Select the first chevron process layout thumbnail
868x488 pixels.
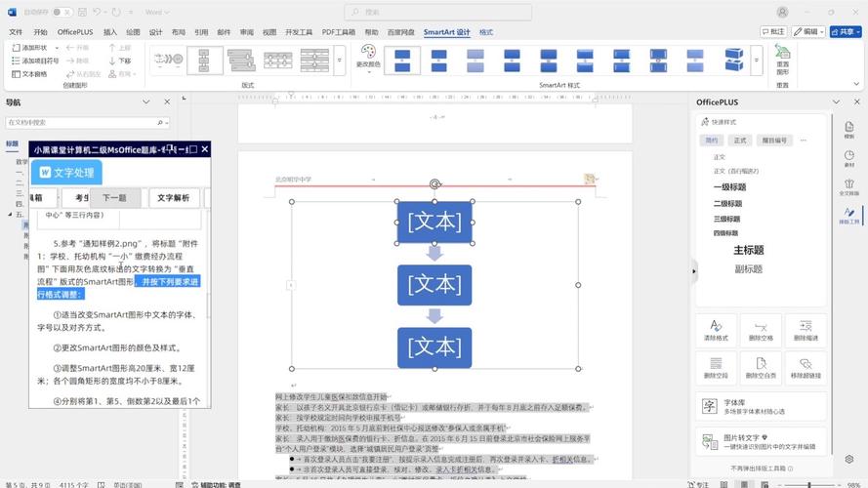pos(168,60)
